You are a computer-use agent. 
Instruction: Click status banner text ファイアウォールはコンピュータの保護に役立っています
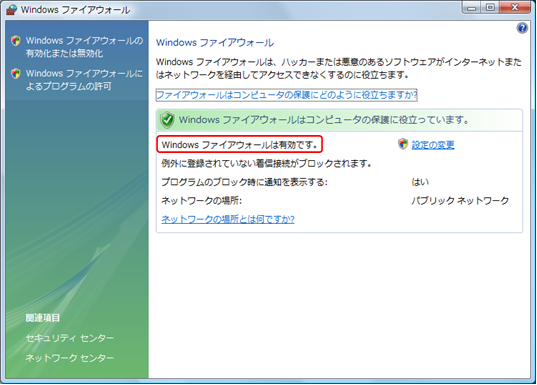click(x=324, y=120)
